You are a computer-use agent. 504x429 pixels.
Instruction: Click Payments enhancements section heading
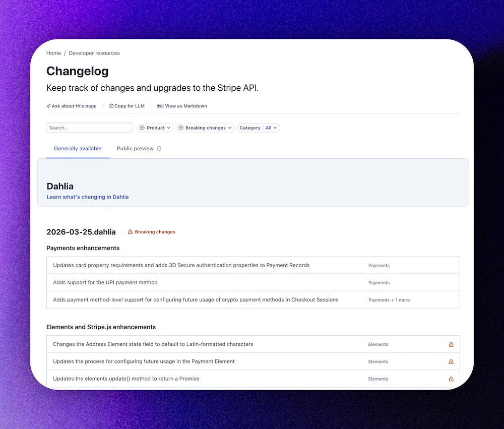click(x=83, y=248)
